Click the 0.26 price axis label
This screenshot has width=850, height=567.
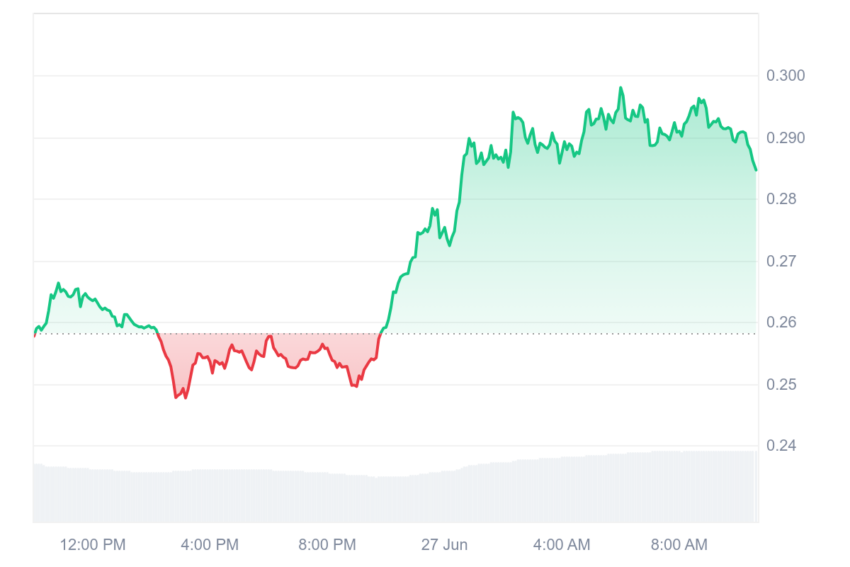click(x=781, y=323)
